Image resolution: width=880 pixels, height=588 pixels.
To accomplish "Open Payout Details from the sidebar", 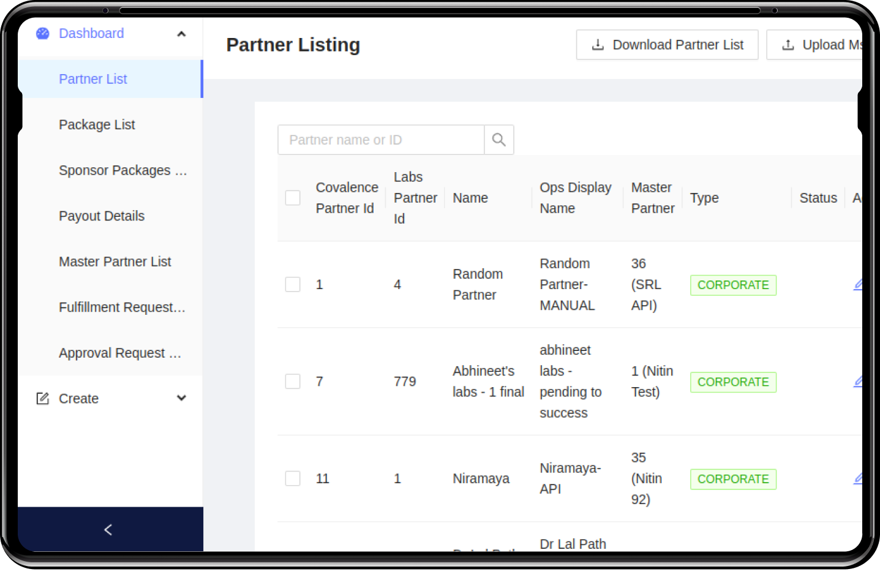I will click(102, 216).
